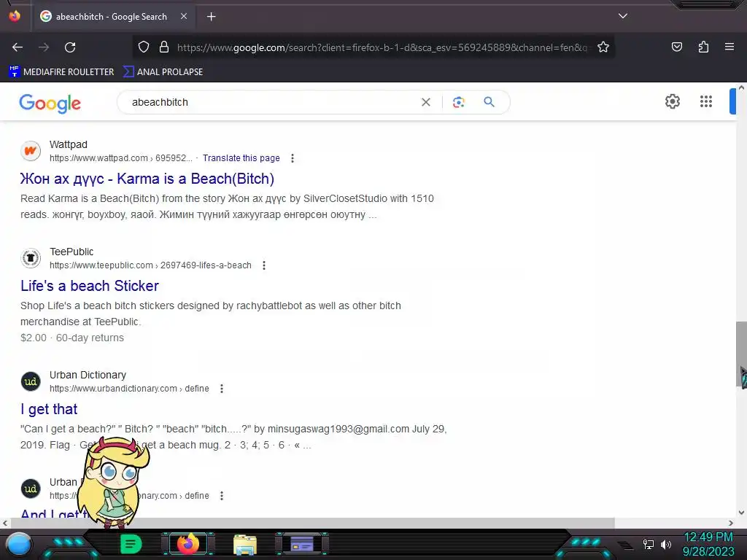Open more options for the Wattpad result
747x560 pixels.
tap(293, 158)
